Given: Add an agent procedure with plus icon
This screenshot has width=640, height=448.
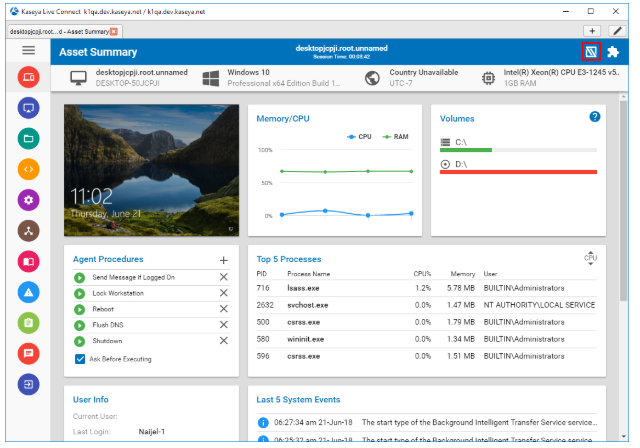Looking at the screenshot, I should pyautogui.click(x=224, y=260).
